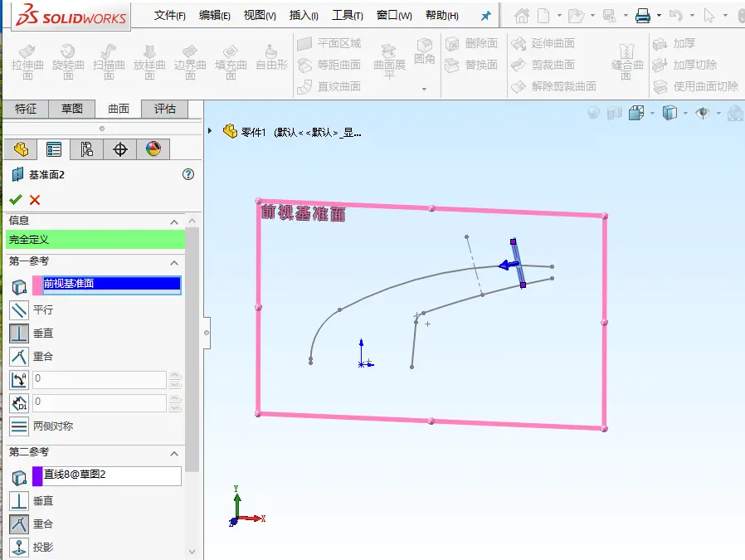Toggle the angle option in first reference
This screenshot has height=560, width=745.
[x=19, y=379]
